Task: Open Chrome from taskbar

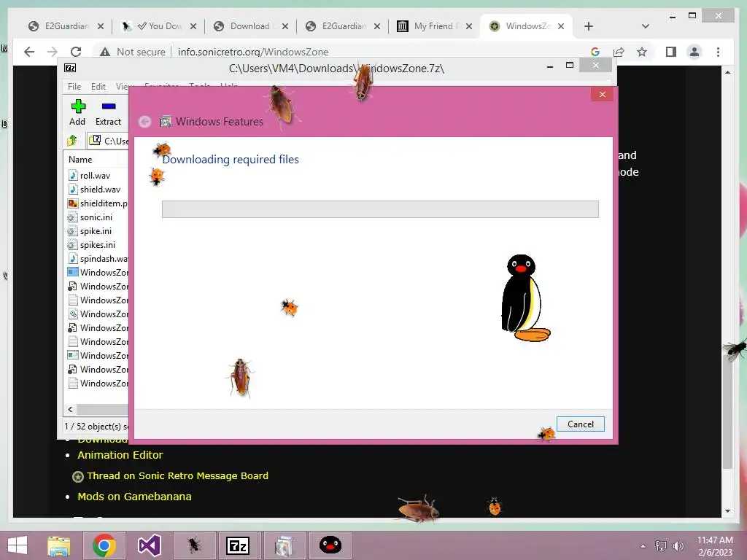Action: (x=104, y=545)
